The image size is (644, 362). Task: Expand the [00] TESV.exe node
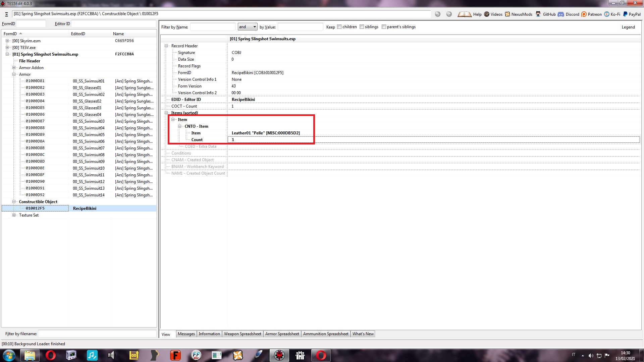point(7,48)
